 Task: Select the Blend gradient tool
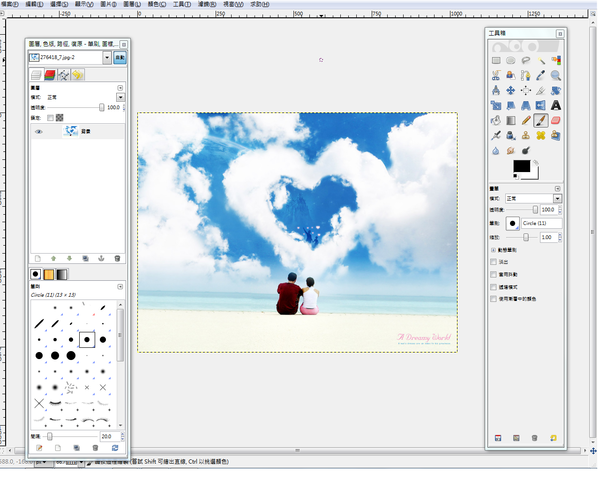pyautogui.click(x=511, y=120)
